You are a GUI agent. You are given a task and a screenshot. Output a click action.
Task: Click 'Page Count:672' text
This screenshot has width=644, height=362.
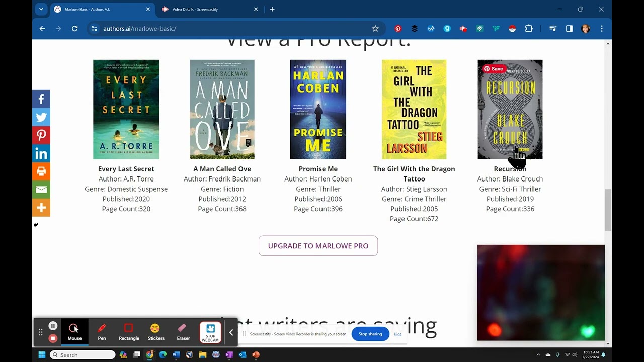tap(414, 219)
